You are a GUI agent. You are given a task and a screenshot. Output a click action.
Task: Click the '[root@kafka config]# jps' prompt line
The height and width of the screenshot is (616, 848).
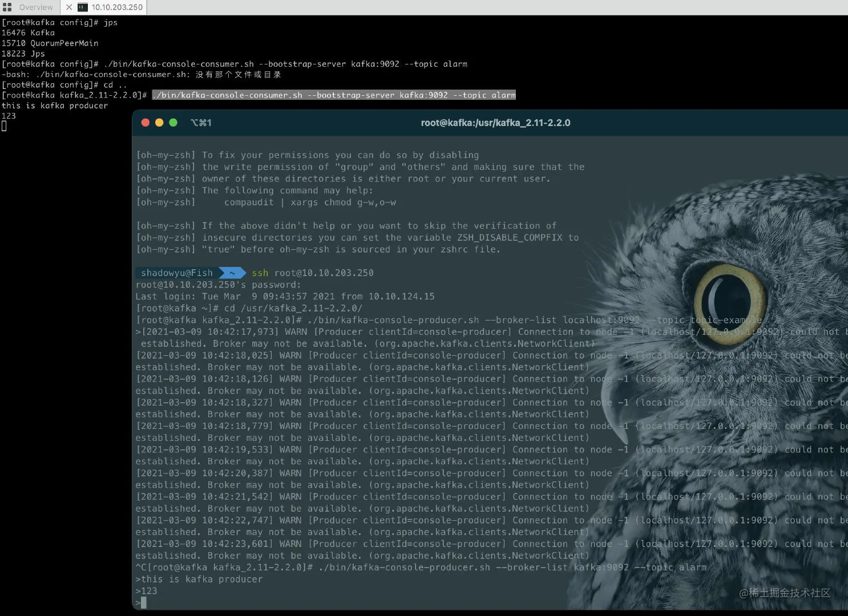pyautogui.click(x=59, y=22)
